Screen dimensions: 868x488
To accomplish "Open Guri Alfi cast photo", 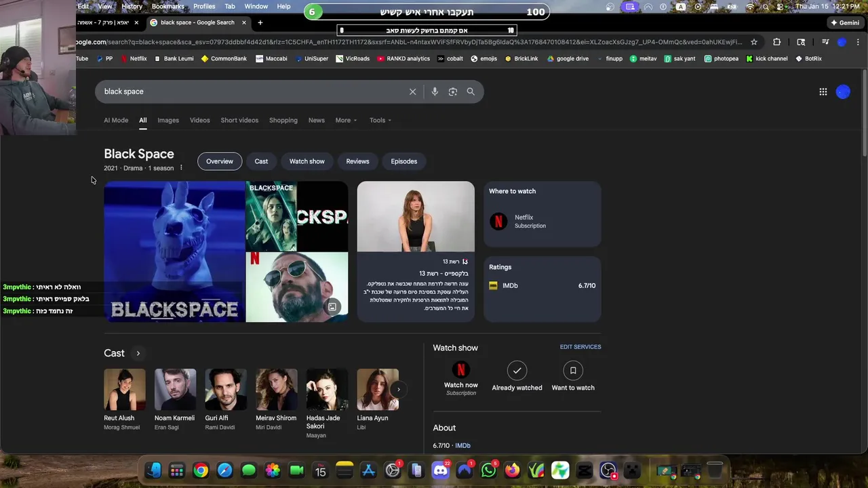I will click(x=226, y=390).
